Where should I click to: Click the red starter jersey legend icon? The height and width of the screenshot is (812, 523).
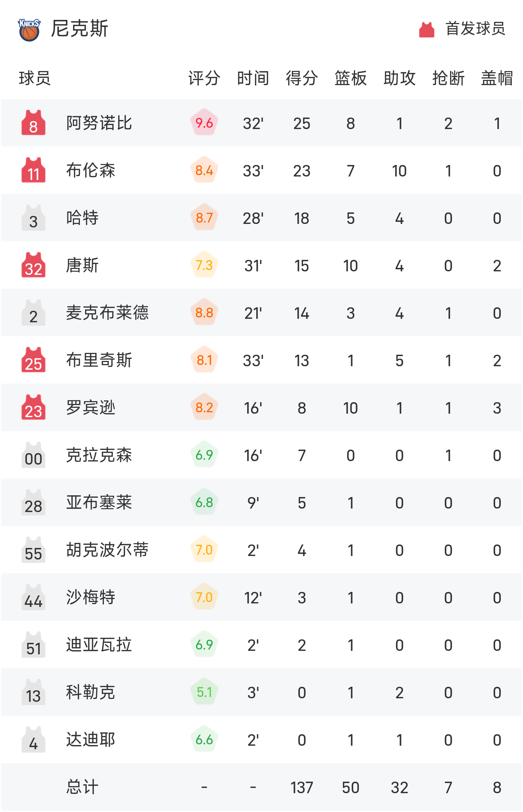coord(426,30)
